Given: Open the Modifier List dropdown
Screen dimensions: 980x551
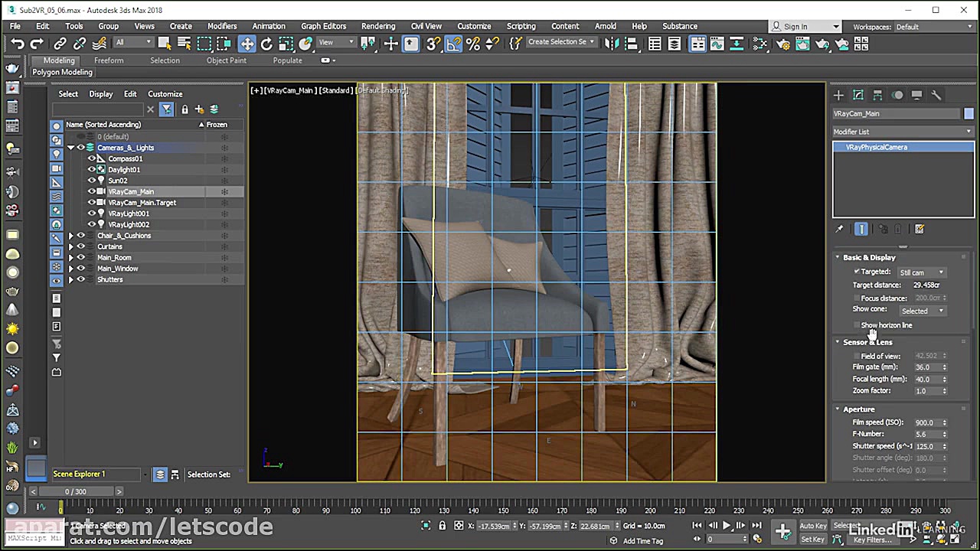Looking at the screenshot, I should (968, 131).
